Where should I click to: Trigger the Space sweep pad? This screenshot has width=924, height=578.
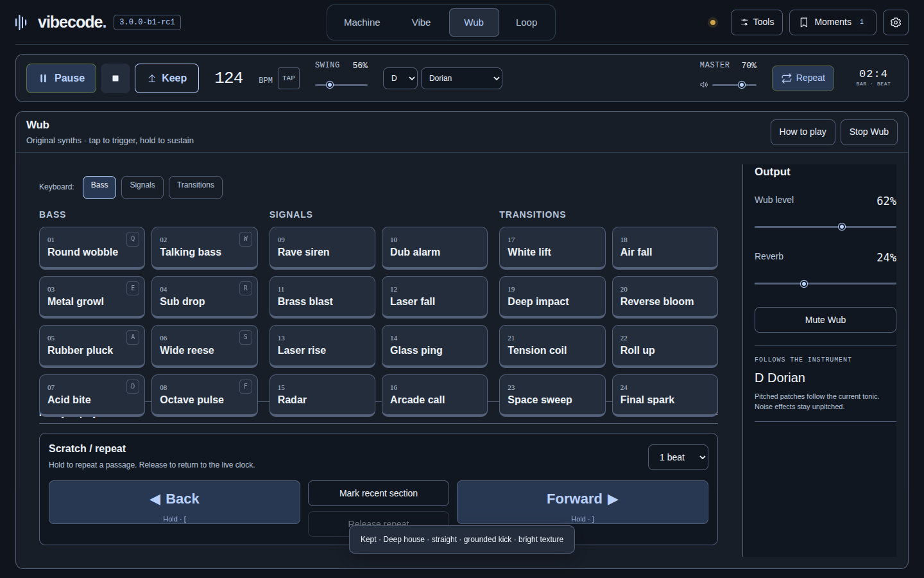(x=552, y=396)
